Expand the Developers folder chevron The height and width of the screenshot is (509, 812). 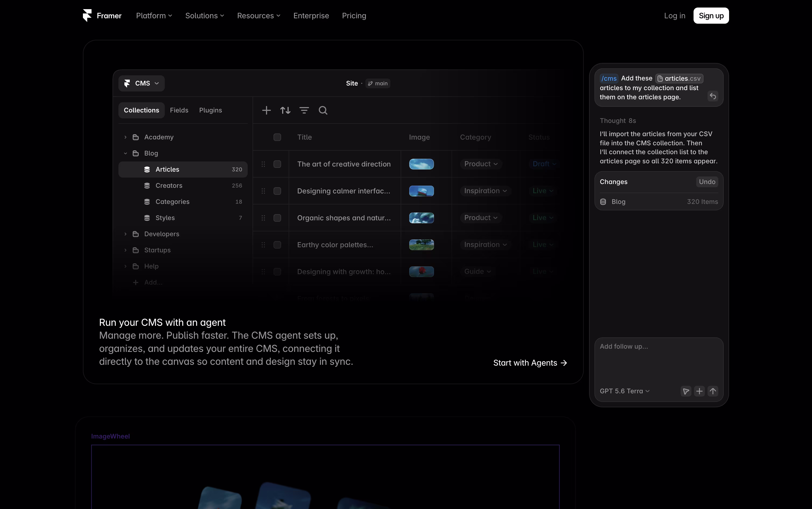[x=125, y=234]
